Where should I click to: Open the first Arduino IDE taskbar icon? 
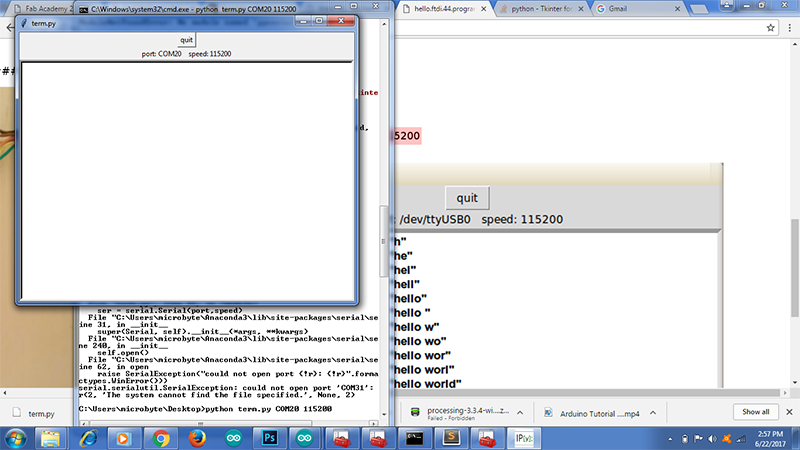click(234, 438)
